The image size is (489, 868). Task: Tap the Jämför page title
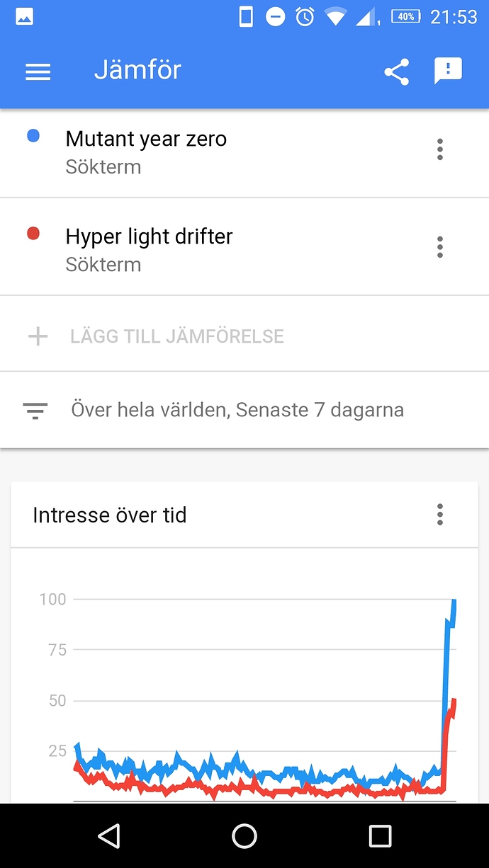click(137, 70)
